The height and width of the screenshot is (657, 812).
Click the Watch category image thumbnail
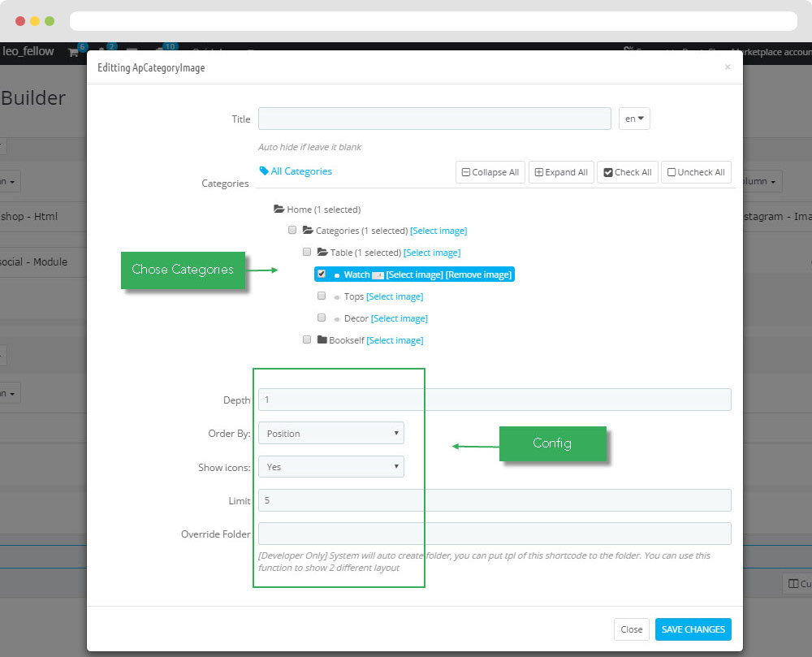(x=378, y=275)
